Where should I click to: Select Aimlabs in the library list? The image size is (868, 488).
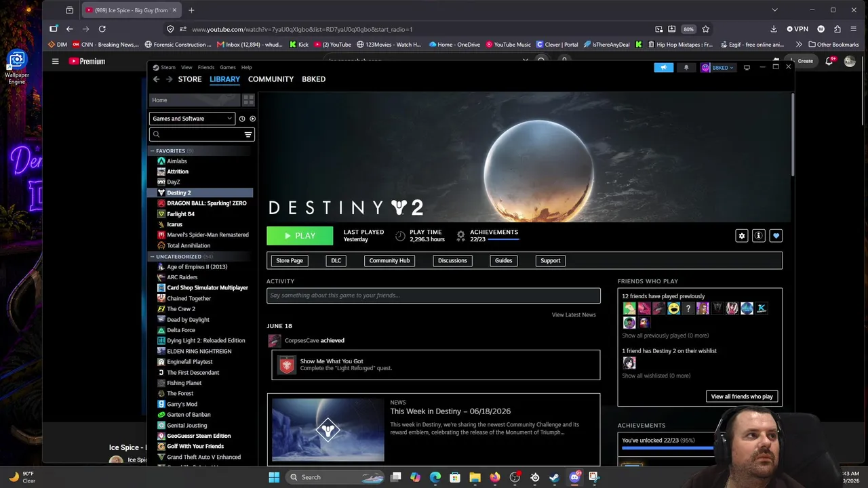point(177,161)
